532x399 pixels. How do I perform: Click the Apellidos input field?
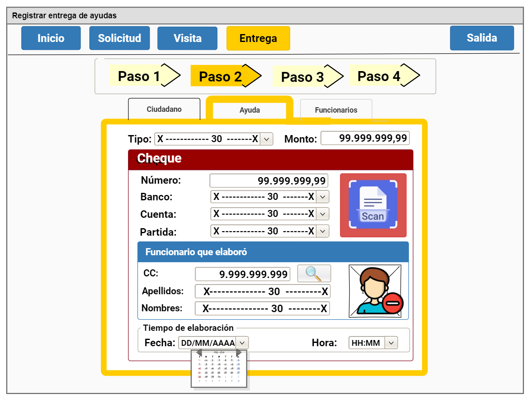click(x=263, y=291)
